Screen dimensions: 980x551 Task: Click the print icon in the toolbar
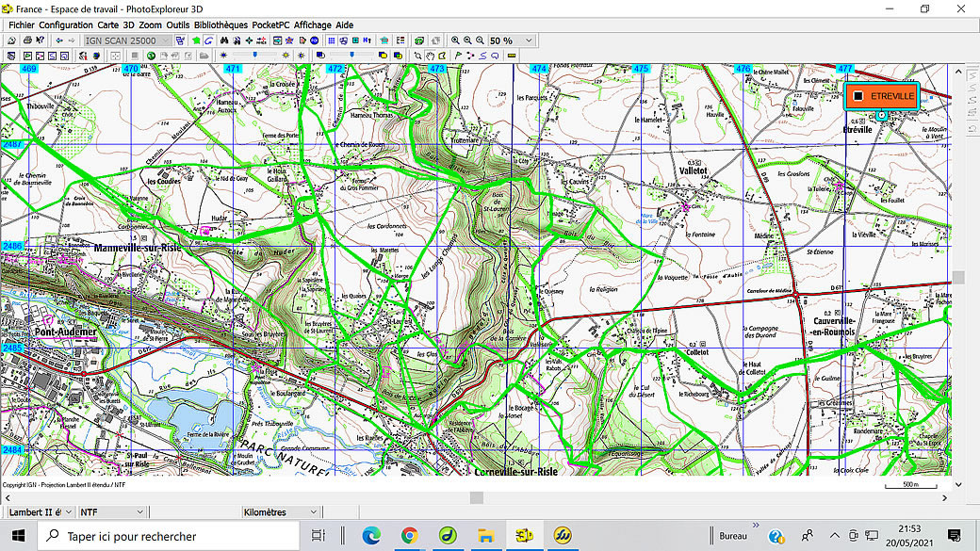(x=26, y=41)
